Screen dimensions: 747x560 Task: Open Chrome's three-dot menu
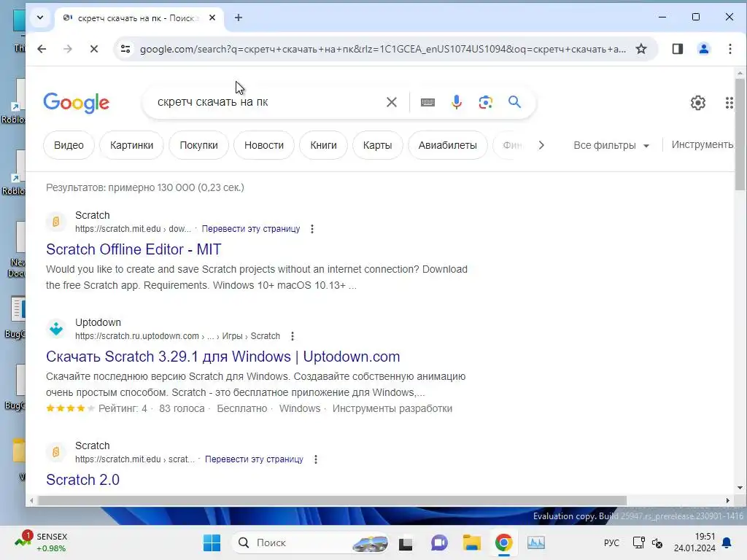click(729, 49)
